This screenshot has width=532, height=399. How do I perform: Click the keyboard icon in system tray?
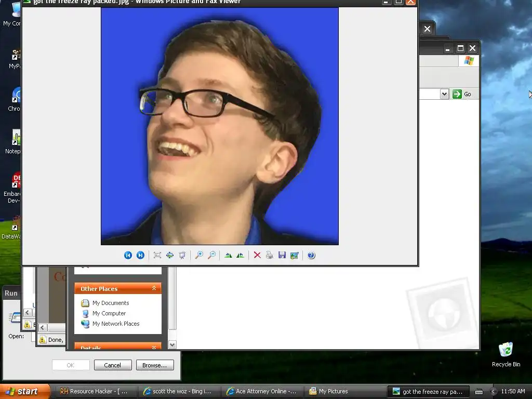click(478, 392)
